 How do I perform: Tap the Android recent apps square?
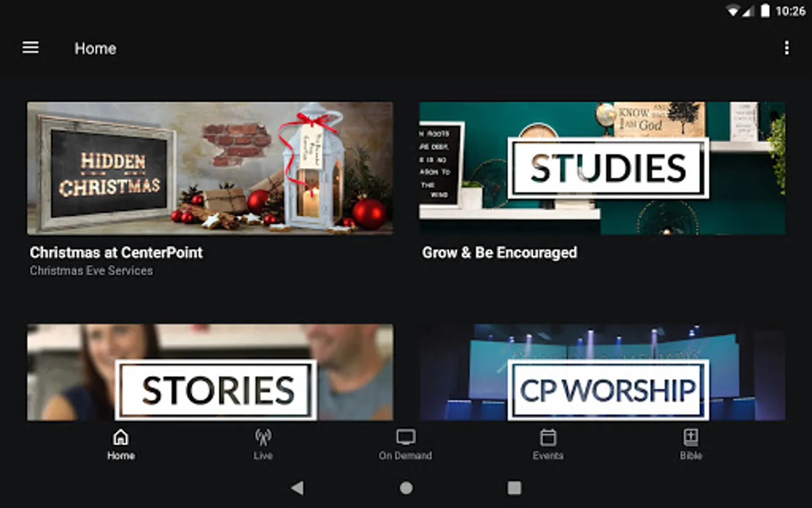coord(514,488)
